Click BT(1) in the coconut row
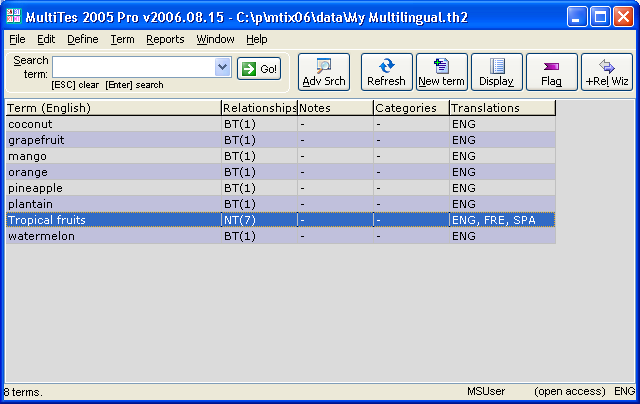 [240, 124]
